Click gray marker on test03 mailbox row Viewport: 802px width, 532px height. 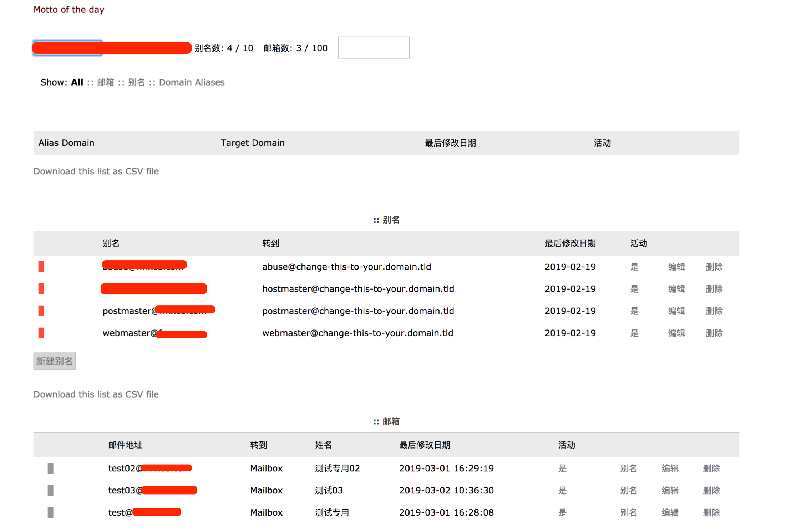tap(51, 490)
